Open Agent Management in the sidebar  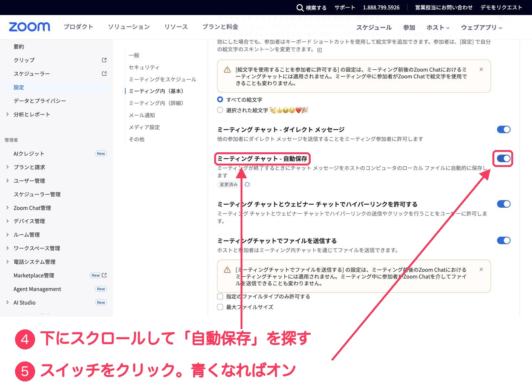tap(37, 289)
